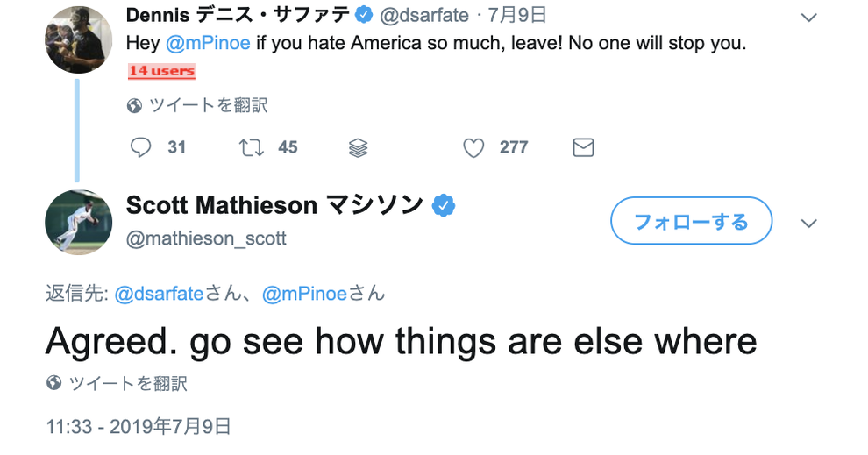Click globe icon under Scott's reply

click(x=54, y=383)
